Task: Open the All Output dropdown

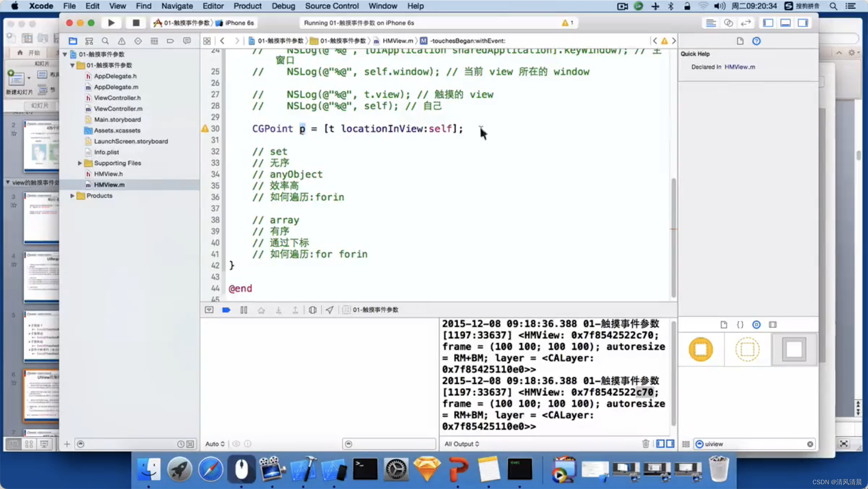Action: (462, 444)
